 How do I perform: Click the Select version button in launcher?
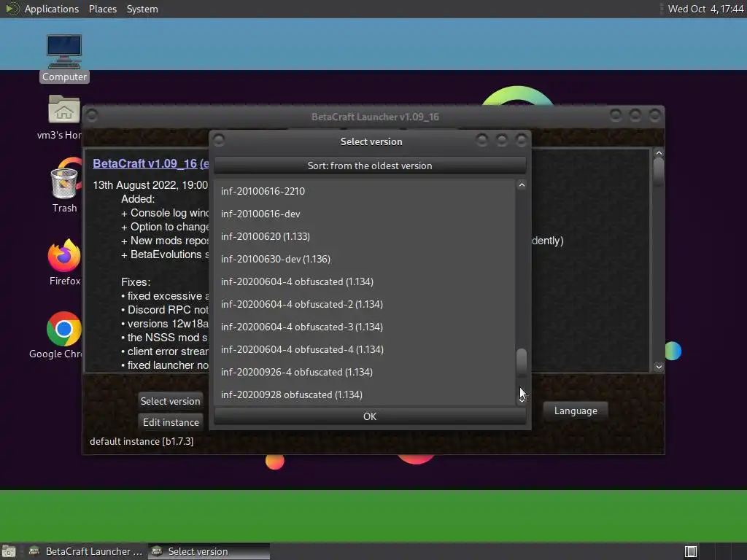tap(170, 401)
